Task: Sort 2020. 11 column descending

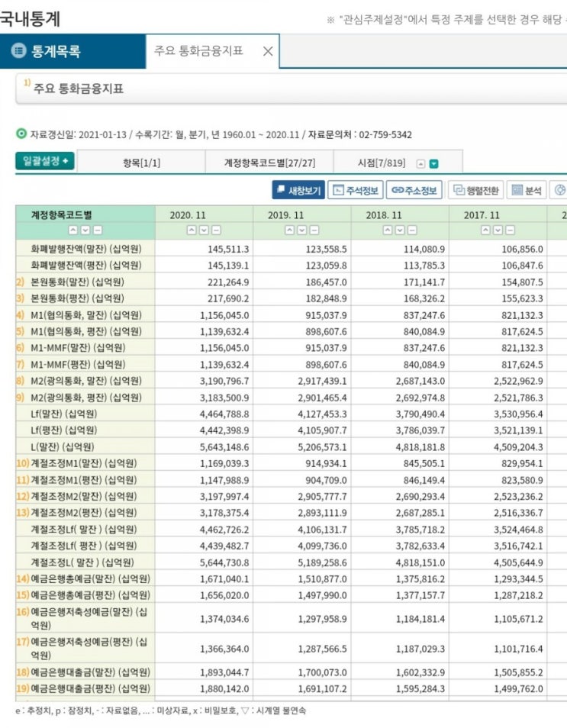Action: pos(204,230)
